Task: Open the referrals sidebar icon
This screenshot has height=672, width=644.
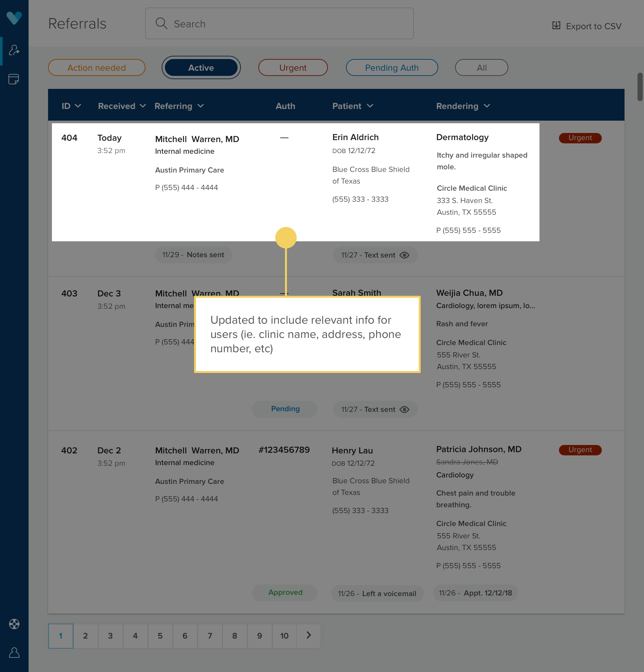Action: pyautogui.click(x=14, y=50)
